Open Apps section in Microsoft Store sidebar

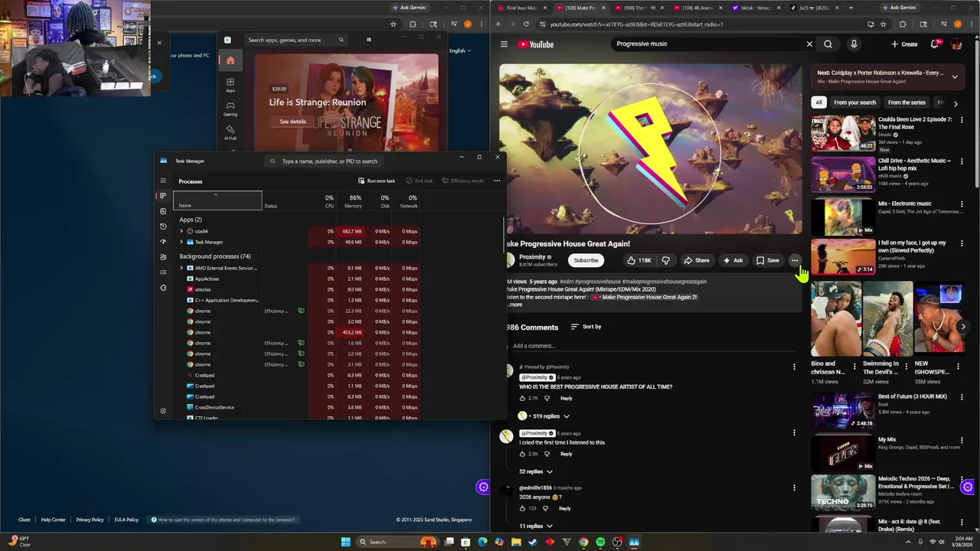(230, 85)
